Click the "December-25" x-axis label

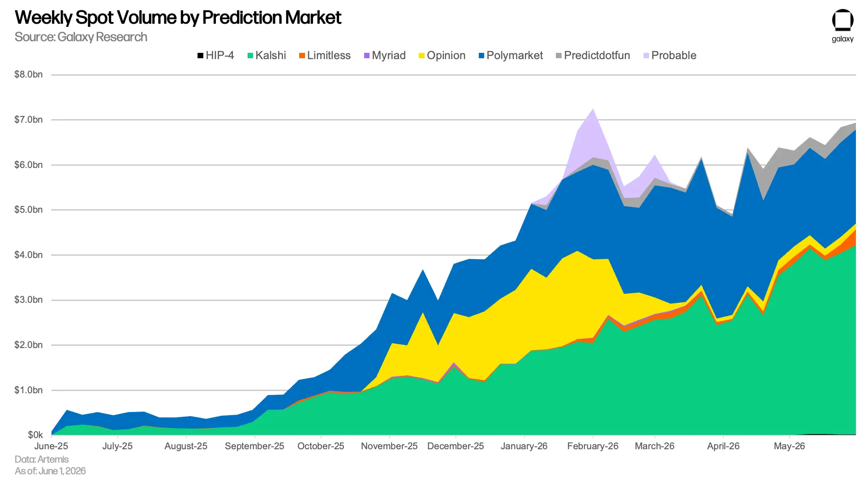455,446
